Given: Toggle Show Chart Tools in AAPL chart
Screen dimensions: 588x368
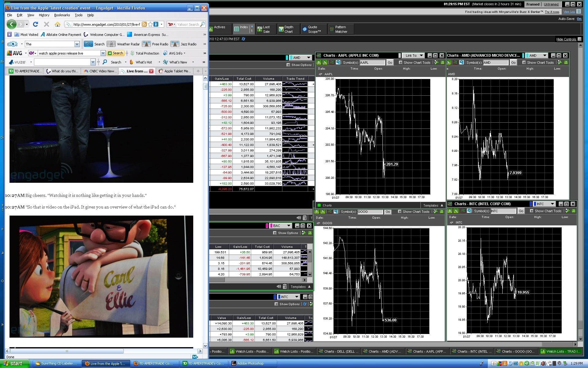Looking at the screenshot, I should pyautogui.click(x=415, y=63).
